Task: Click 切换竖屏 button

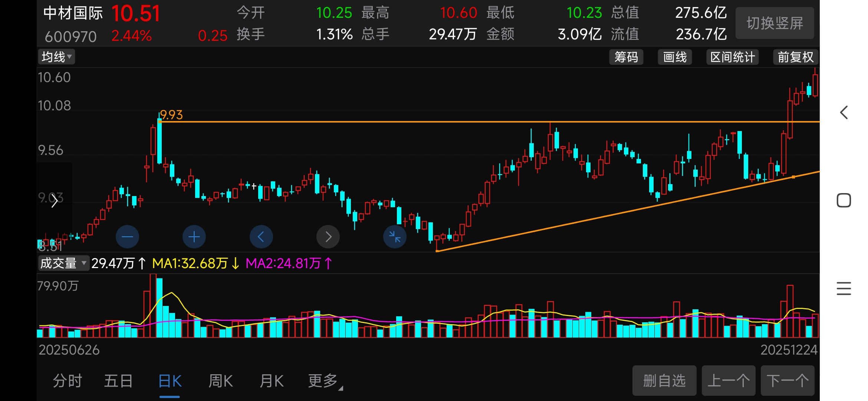Action: tap(775, 23)
